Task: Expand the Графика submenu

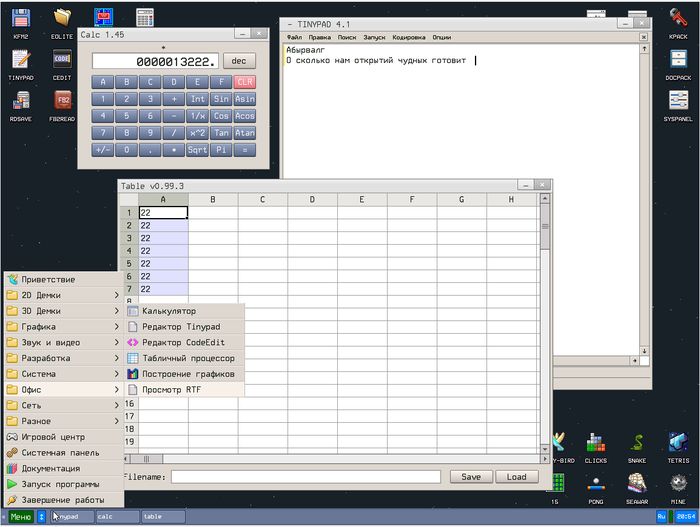Action: [62, 326]
